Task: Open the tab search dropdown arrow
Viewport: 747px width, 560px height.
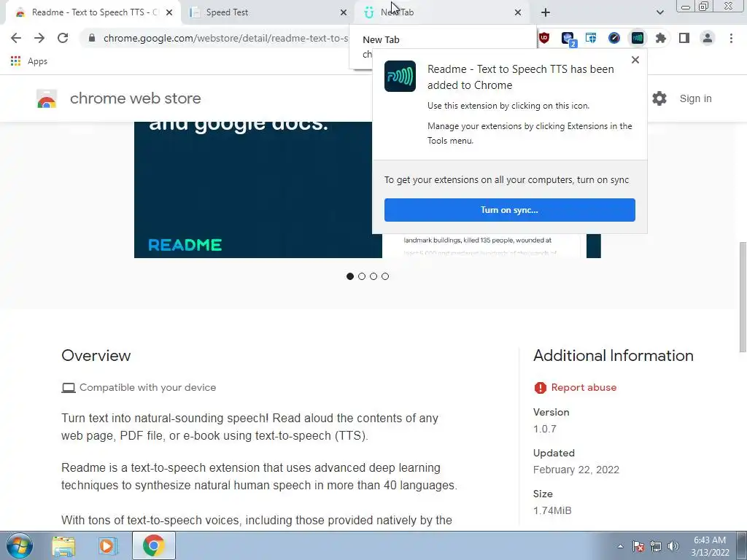Action: (659, 12)
